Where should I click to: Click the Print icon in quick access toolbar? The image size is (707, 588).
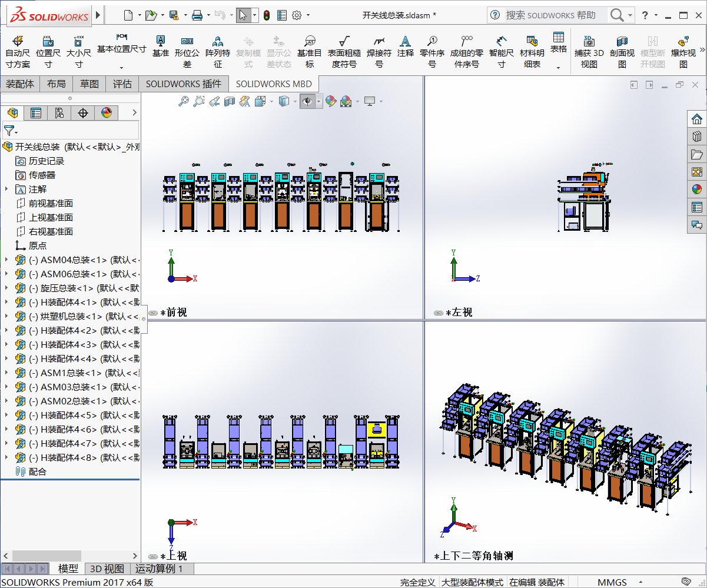point(197,15)
